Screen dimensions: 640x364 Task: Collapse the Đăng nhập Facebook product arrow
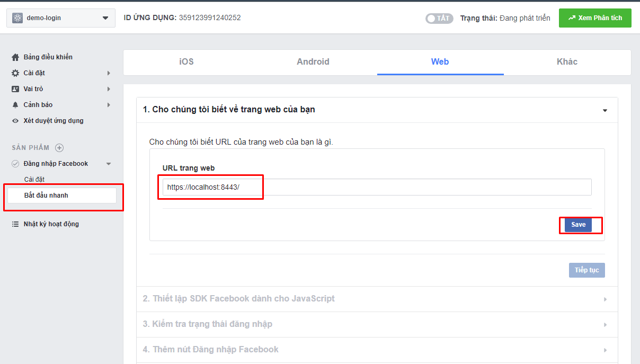click(x=109, y=164)
